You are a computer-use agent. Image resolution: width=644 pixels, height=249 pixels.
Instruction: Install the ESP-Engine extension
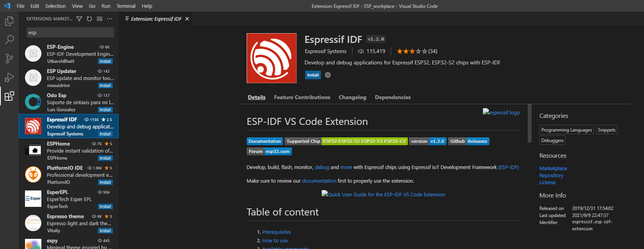point(105,61)
